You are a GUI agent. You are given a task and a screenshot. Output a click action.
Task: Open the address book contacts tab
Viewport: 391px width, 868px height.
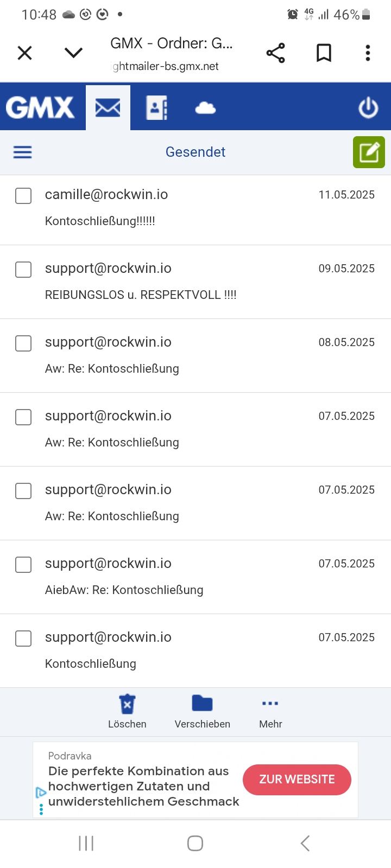point(156,107)
